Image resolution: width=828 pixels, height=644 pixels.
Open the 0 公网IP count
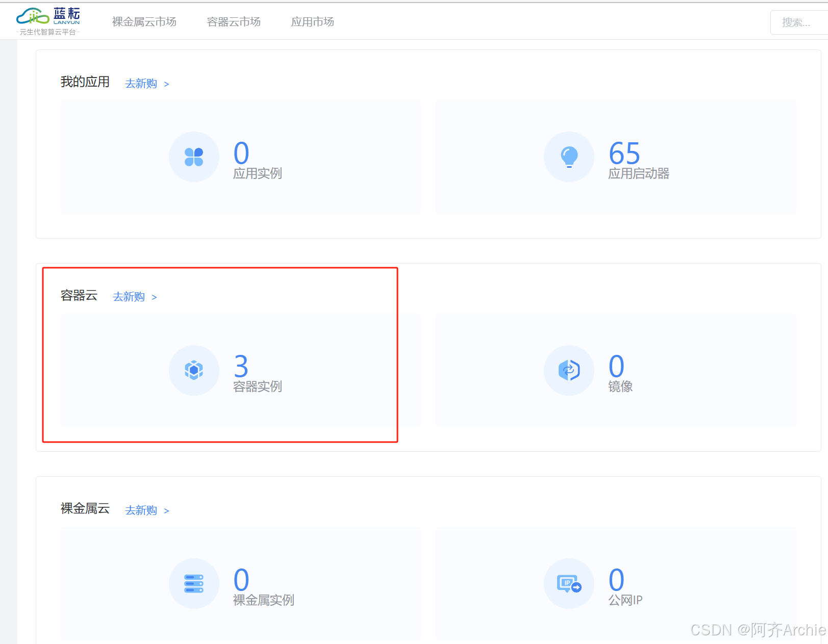coord(616,580)
